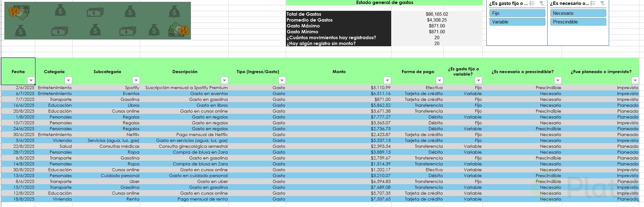Screen dimensions: 644x207
Task: Select the Variable slicer option
Action: click(x=517, y=22)
